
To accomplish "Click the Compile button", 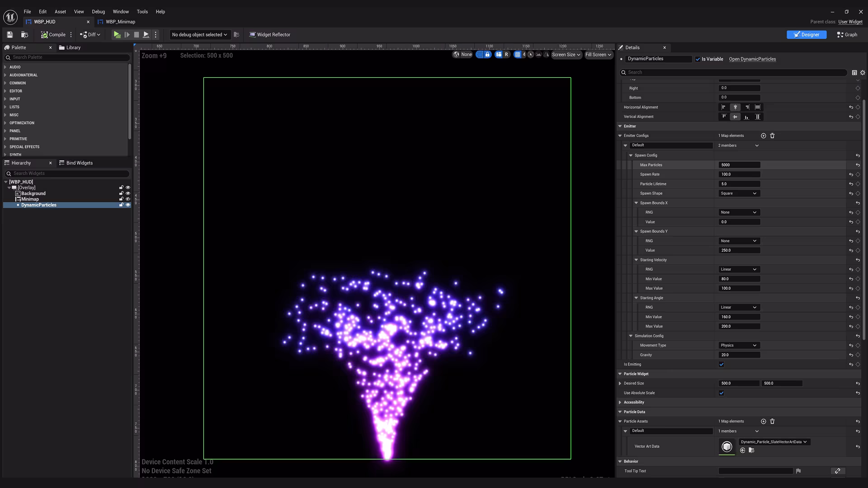I will click(53, 35).
